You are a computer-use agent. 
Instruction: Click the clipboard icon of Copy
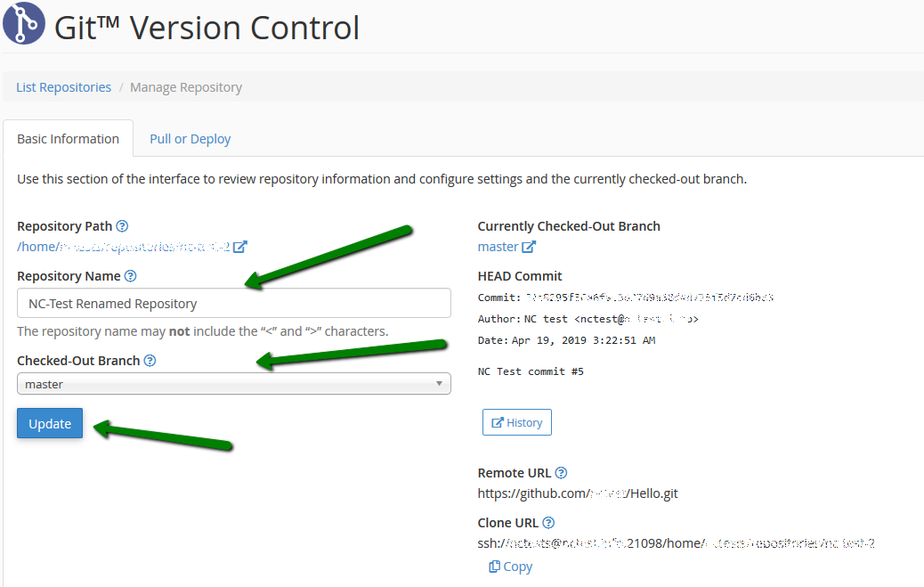click(x=494, y=567)
